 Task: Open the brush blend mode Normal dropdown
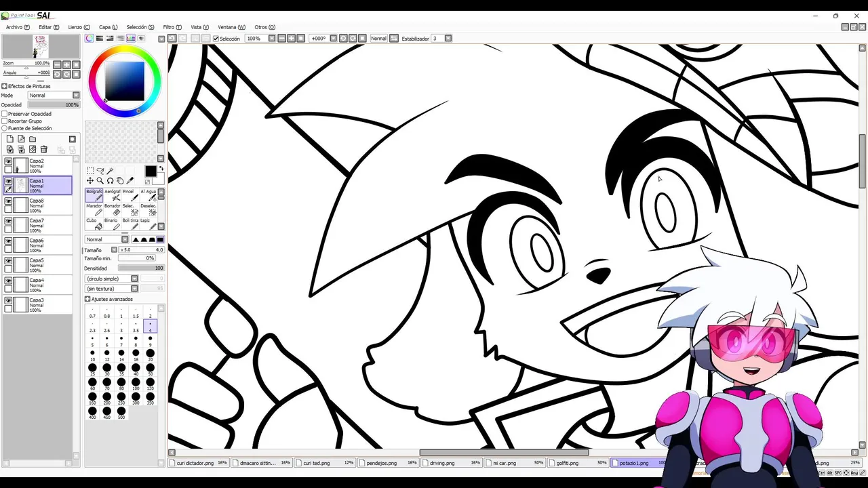point(106,239)
